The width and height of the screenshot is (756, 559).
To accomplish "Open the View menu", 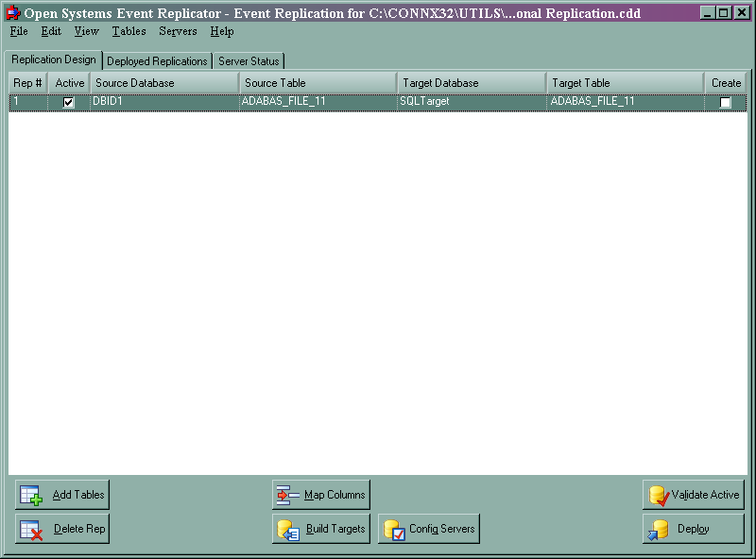I will 86,31.
